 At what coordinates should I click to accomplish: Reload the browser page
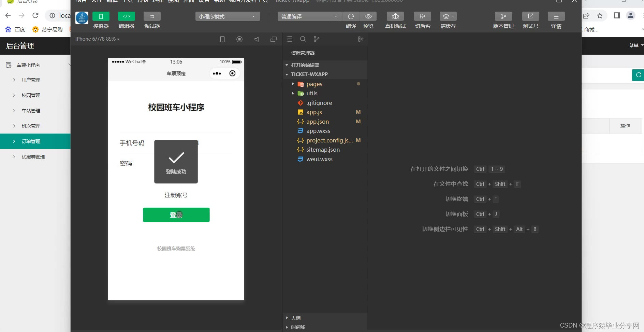coord(35,15)
